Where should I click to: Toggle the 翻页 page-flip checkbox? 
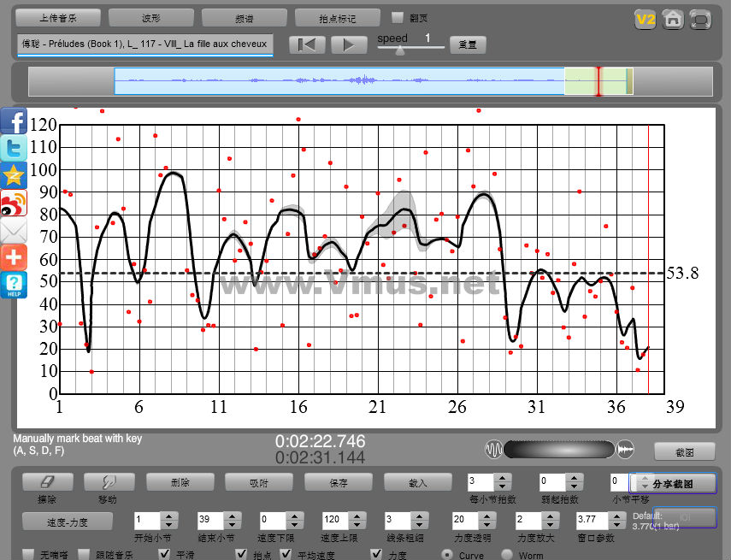pos(397,17)
